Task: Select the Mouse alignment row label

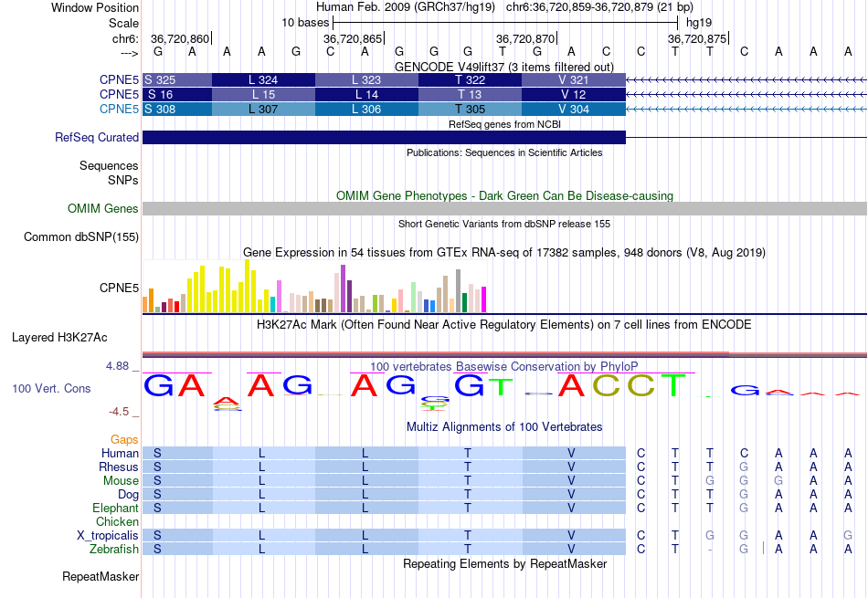Action: [x=121, y=481]
